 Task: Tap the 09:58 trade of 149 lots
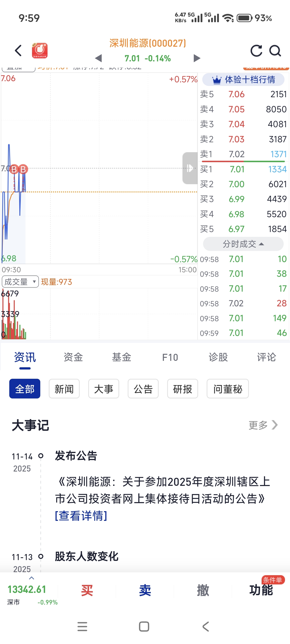[x=243, y=318]
